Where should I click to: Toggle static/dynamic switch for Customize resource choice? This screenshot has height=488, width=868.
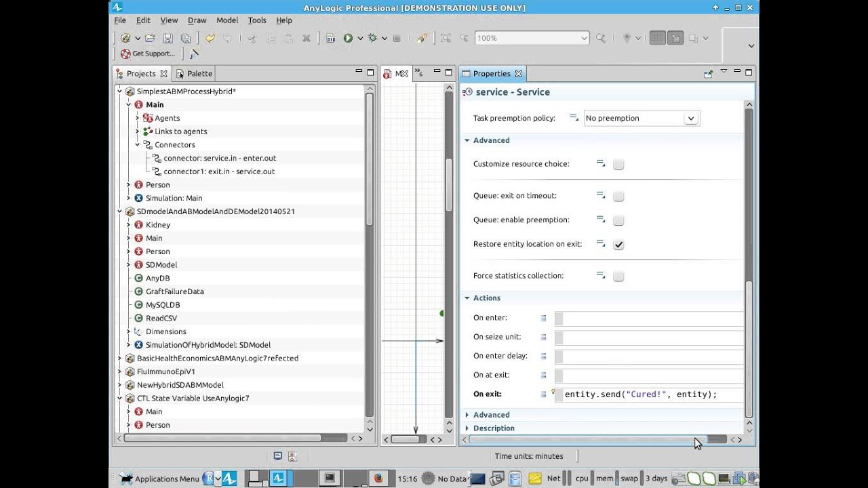click(x=601, y=163)
